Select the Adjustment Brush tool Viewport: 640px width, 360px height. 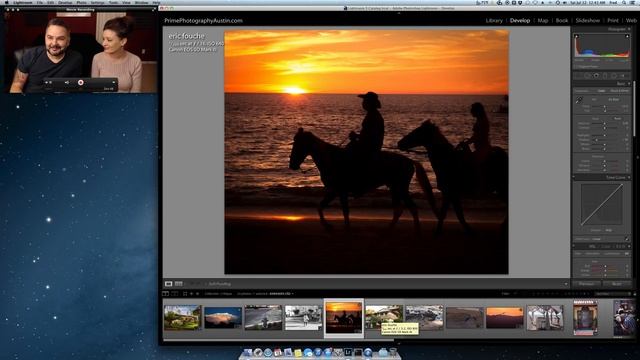[x=623, y=76]
